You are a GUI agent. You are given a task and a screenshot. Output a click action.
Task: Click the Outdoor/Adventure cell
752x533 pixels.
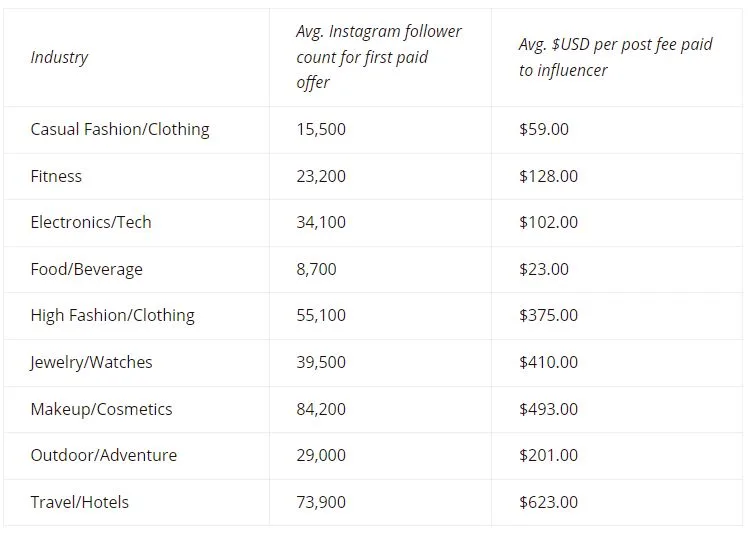coord(104,455)
